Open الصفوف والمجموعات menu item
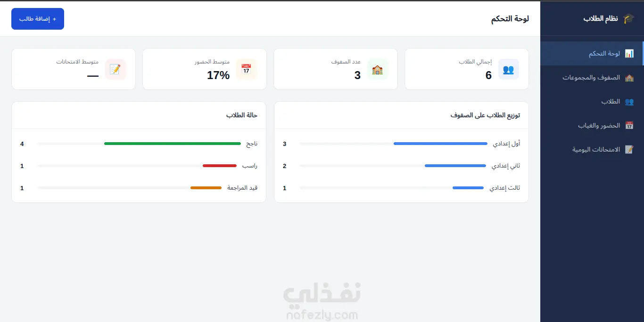644x322 pixels. pos(592,78)
